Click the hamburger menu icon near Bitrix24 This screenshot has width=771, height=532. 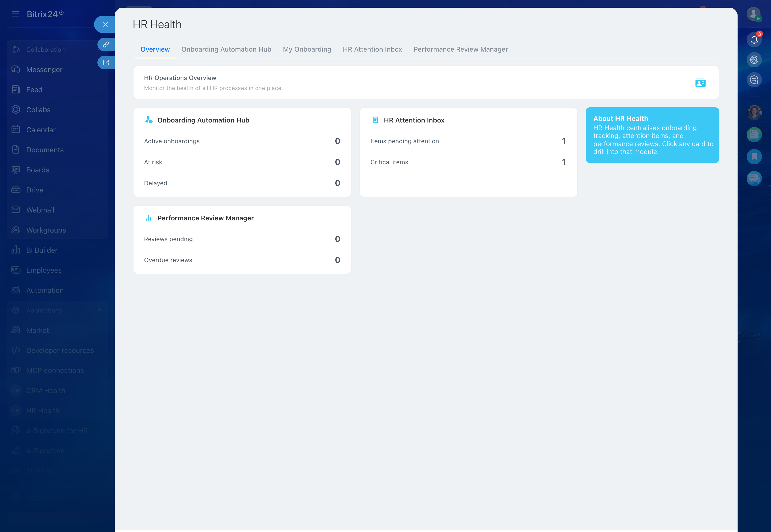click(x=16, y=14)
